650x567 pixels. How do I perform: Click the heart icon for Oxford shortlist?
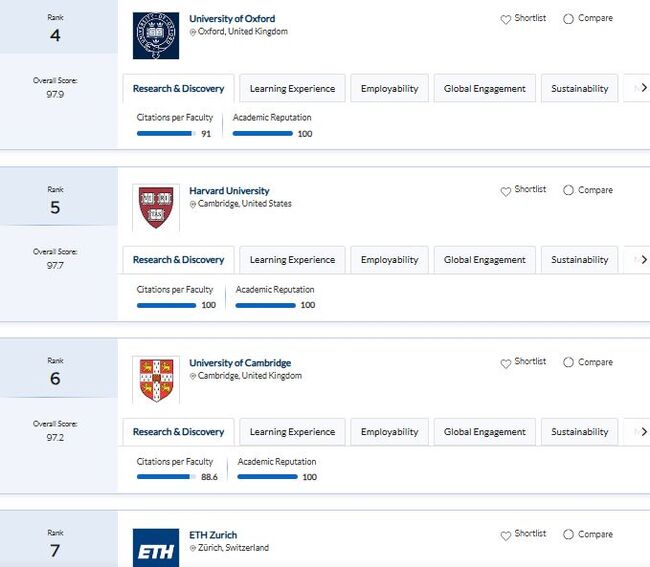(x=506, y=19)
